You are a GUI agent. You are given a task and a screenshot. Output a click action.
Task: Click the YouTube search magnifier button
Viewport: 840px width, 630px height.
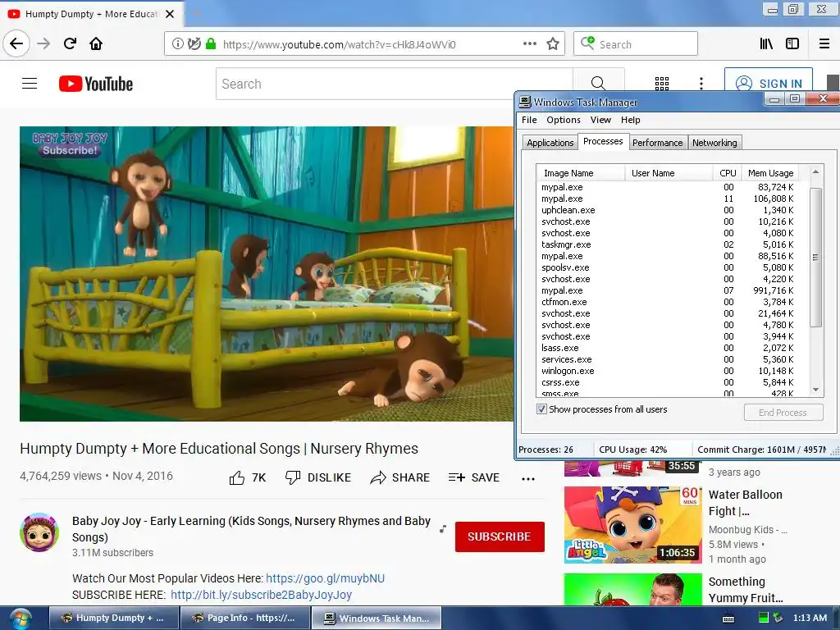click(x=598, y=83)
